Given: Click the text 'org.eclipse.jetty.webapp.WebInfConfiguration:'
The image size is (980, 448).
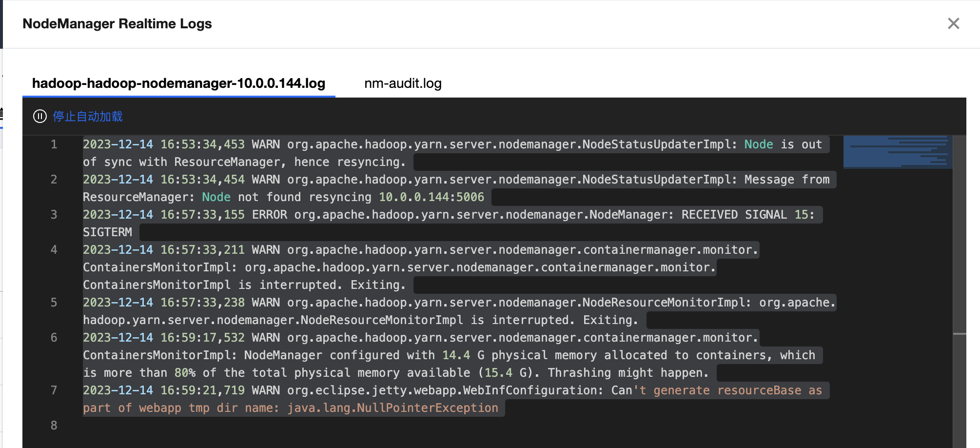Looking at the screenshot, I should click(446, 390).
